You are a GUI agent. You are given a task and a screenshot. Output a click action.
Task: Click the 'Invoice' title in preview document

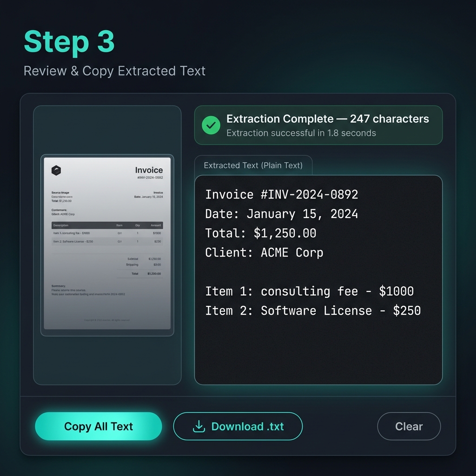149,170
